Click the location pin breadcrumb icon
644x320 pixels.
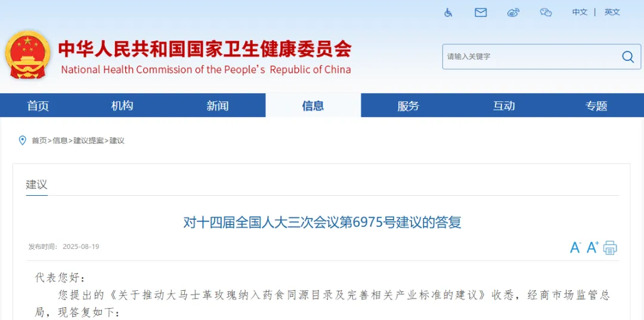click(x=23, y=140)
